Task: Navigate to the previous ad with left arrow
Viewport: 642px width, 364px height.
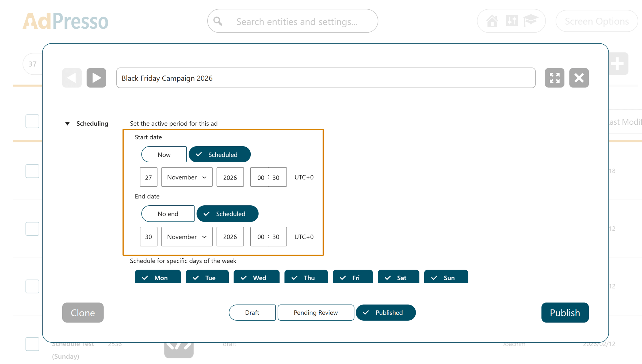Action: tap(71, 78)
